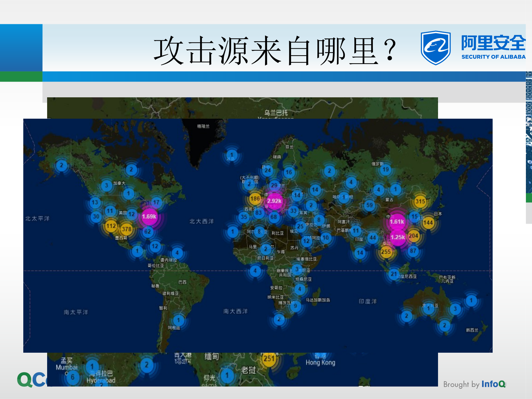Screen dimensions: 532x399
Task: Toggle the blue 59 marker near Mongolia
Action: coord(369,205)
